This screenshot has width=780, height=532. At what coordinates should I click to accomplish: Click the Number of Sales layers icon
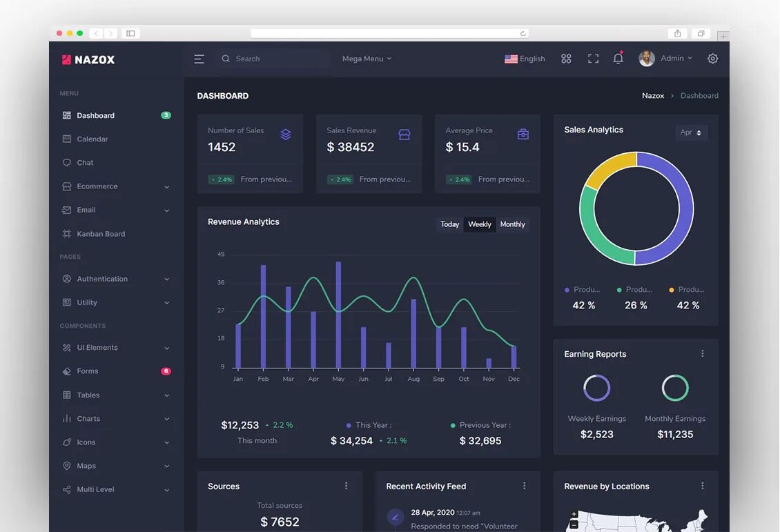tap(286, 135)
